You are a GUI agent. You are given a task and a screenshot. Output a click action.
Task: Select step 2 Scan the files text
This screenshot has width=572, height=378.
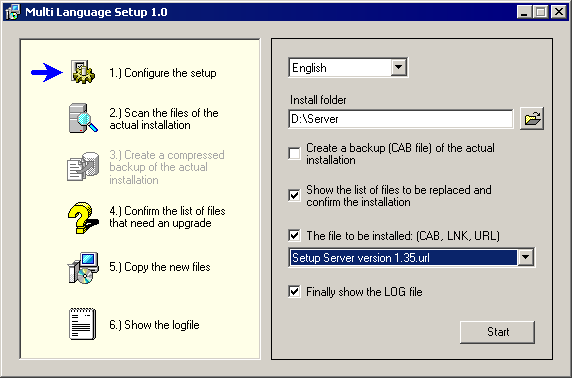[164, 119]
